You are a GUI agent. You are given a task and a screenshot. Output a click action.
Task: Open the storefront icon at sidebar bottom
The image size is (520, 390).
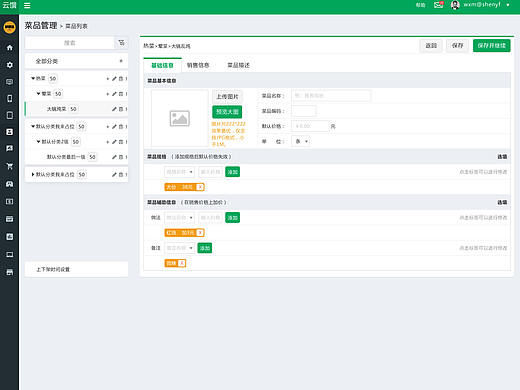[x=10, y=272]
